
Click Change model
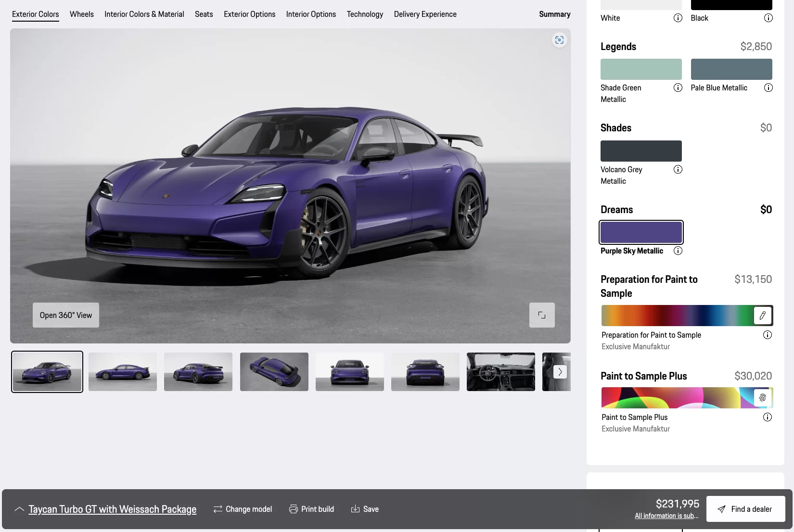click(243, 509)
